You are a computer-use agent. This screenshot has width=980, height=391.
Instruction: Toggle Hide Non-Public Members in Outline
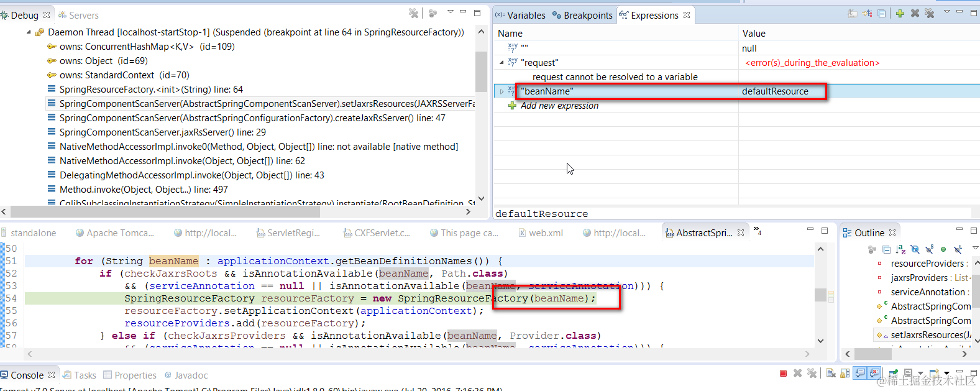pos(943,249)
